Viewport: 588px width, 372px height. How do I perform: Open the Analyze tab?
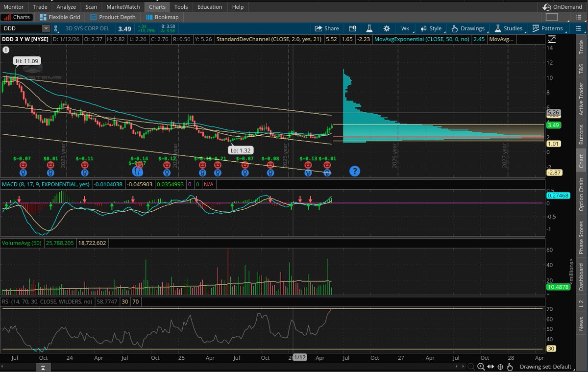[66, 7]
